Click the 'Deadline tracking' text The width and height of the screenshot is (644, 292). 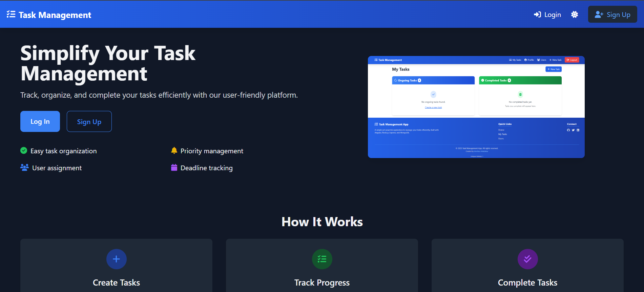(x=207, y=168)
